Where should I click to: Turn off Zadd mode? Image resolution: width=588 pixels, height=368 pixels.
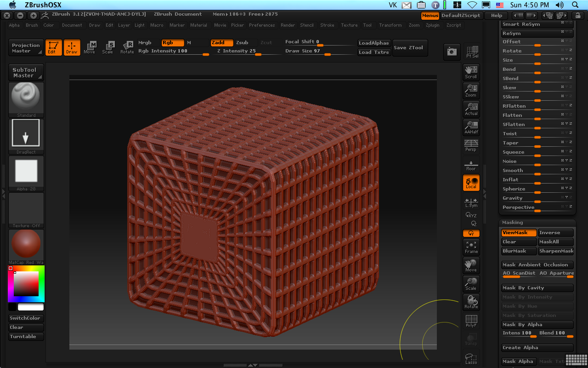222,43
